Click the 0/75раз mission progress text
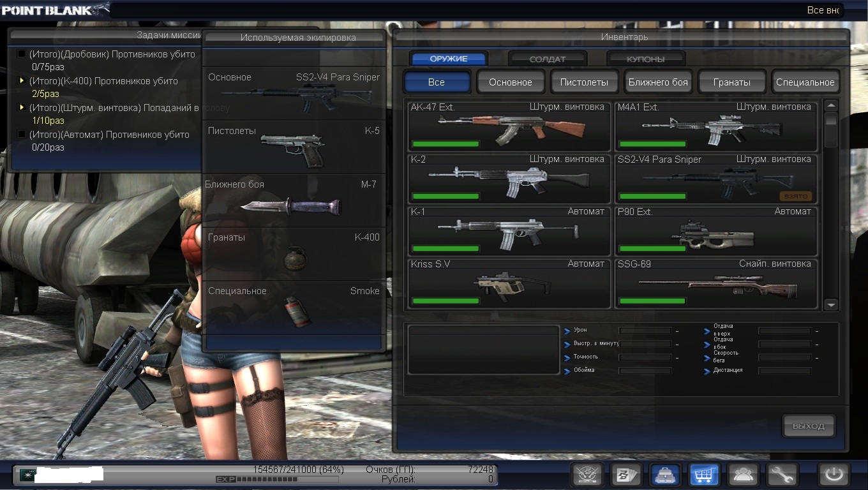The width and height of the screenshot is (868, 490). [x=48, y=67]
